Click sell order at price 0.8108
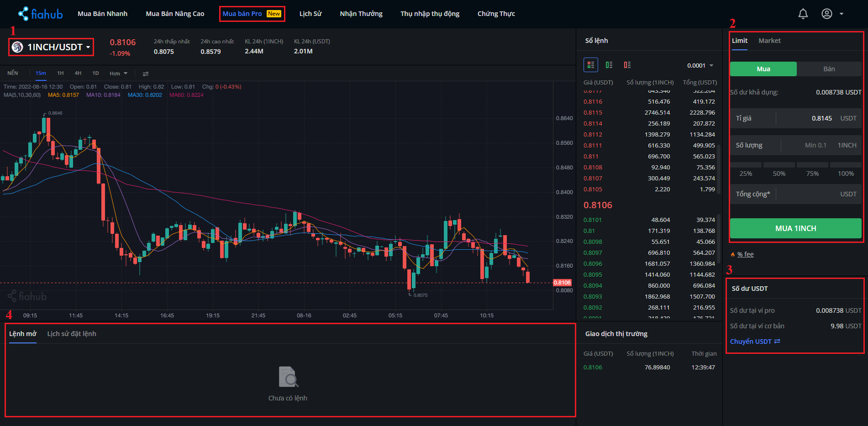Image resolution: width=868 pixels, height=426 pixels. pos(649,168)
